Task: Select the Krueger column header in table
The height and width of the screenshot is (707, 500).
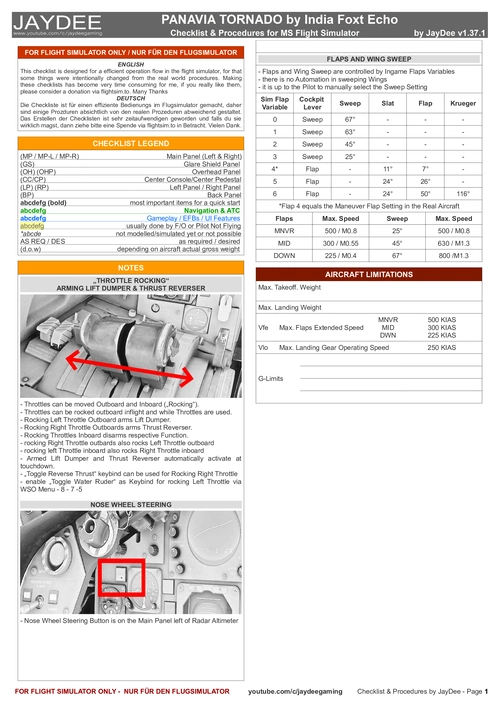Action: point(463,103)
